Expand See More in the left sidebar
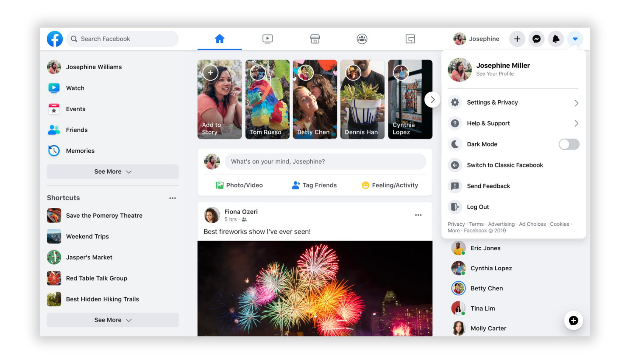 (112, 171)
